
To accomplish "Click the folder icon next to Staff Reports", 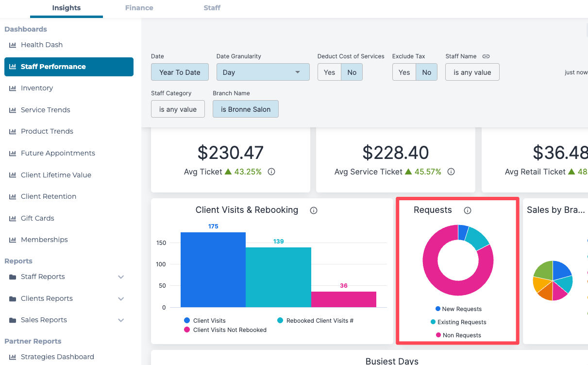I will 13,277.
